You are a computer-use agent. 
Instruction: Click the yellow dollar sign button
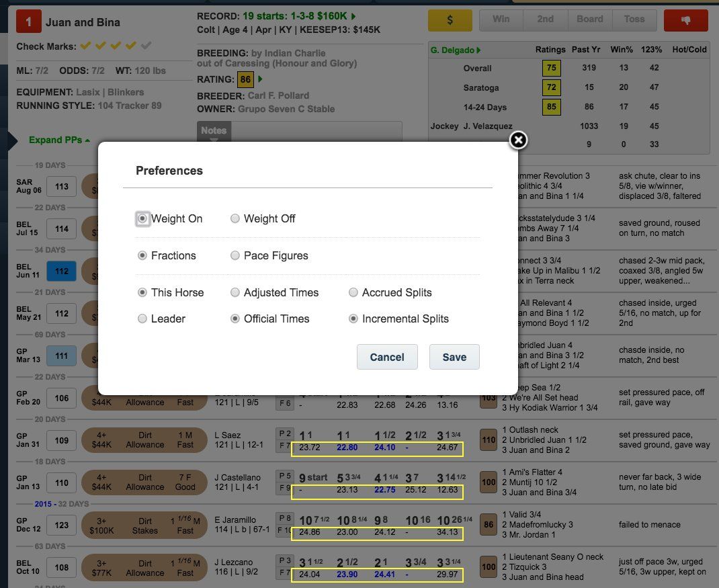click(450, 20)
